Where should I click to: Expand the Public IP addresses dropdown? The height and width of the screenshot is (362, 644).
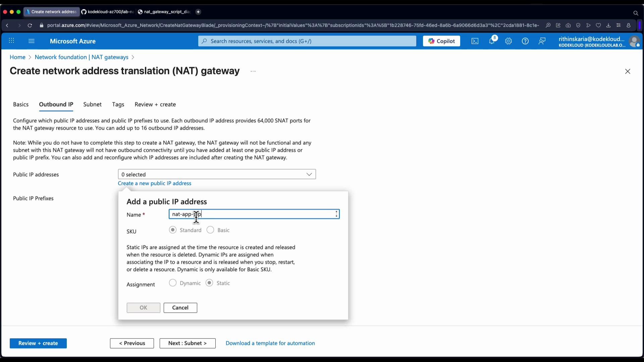click(x=217, y=174)
